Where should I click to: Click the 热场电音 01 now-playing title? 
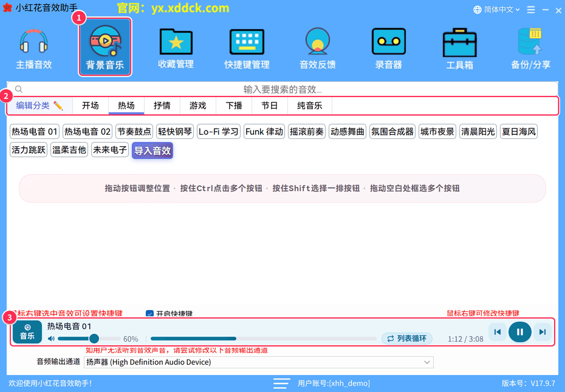pyautogui.click(x=69, y=326)
